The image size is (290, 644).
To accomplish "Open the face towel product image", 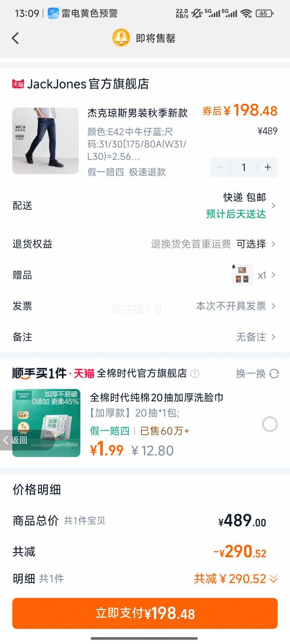I will pyautogui.click(x=46, y=423).
